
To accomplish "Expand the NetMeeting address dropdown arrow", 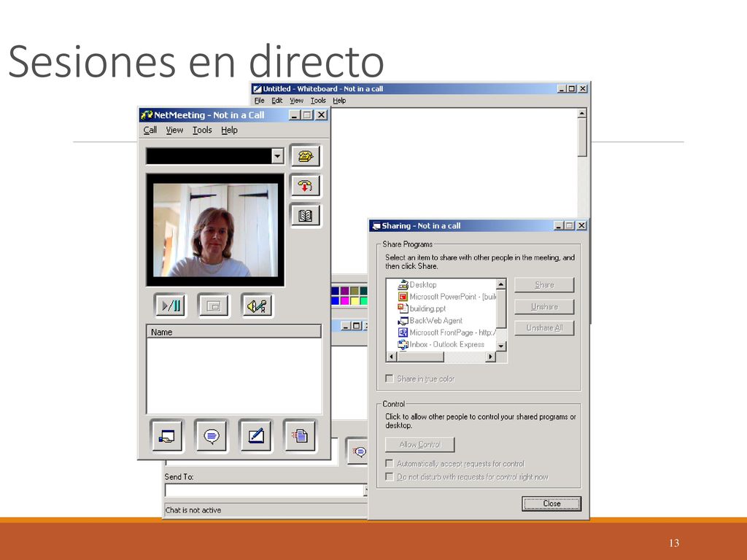I will [x=277, y=156].
